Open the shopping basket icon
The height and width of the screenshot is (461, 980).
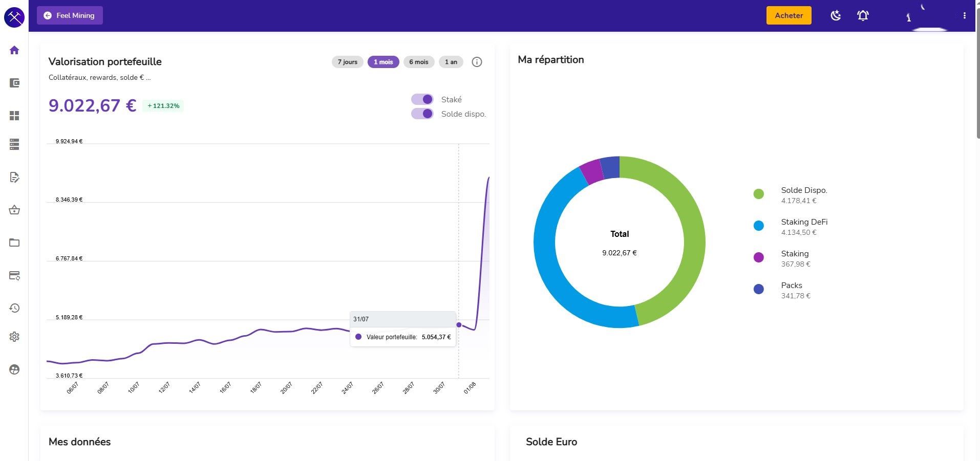[x=14, y=210]
